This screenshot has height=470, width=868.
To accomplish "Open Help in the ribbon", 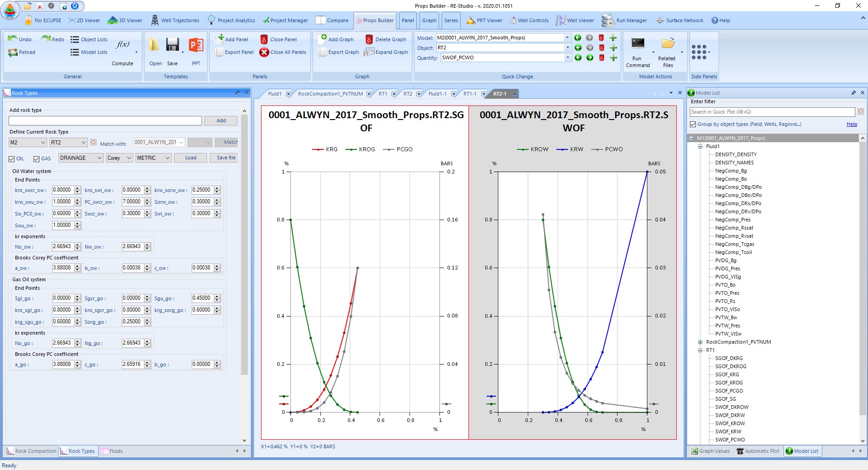I will [721, 20].
